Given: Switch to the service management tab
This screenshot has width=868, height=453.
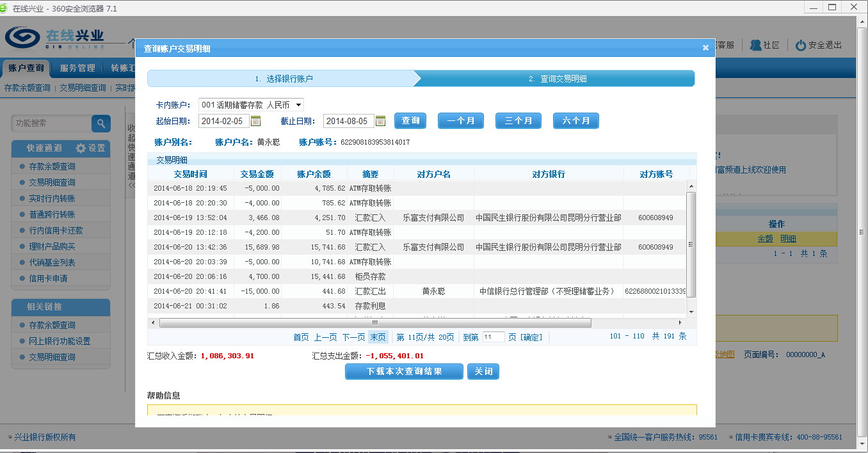Looking at the screenshot, I should 77,68.
